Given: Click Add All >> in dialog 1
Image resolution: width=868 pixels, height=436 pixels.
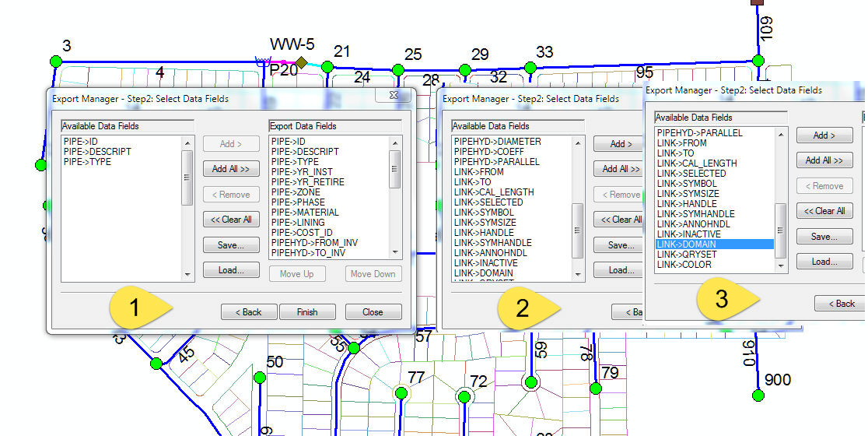Looking at the screenshot, I should point(231,168).
